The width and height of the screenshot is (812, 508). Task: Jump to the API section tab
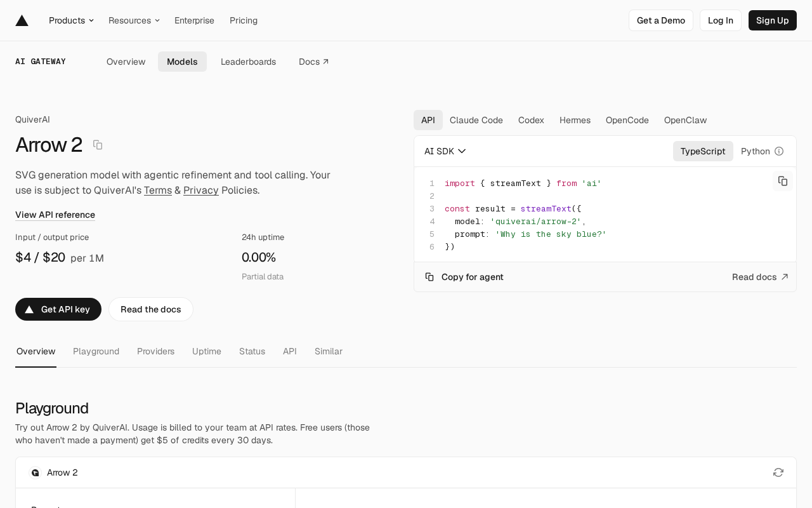click(290, 351)
